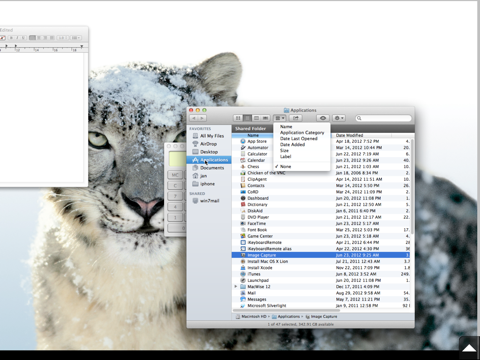Open AirDrop in the sidebar
The height and width of the screenshot is (360, 480).
[208, 144]
